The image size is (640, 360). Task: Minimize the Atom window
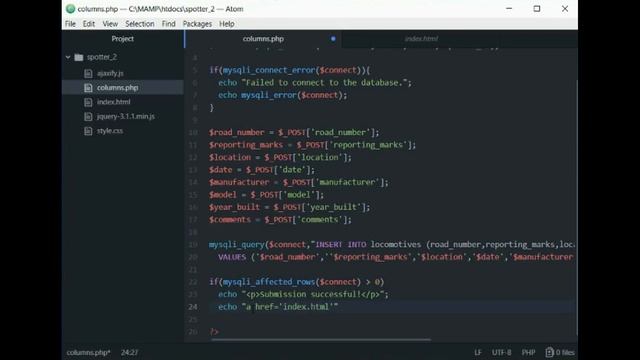pyautogui.click(x=509, y=9)
